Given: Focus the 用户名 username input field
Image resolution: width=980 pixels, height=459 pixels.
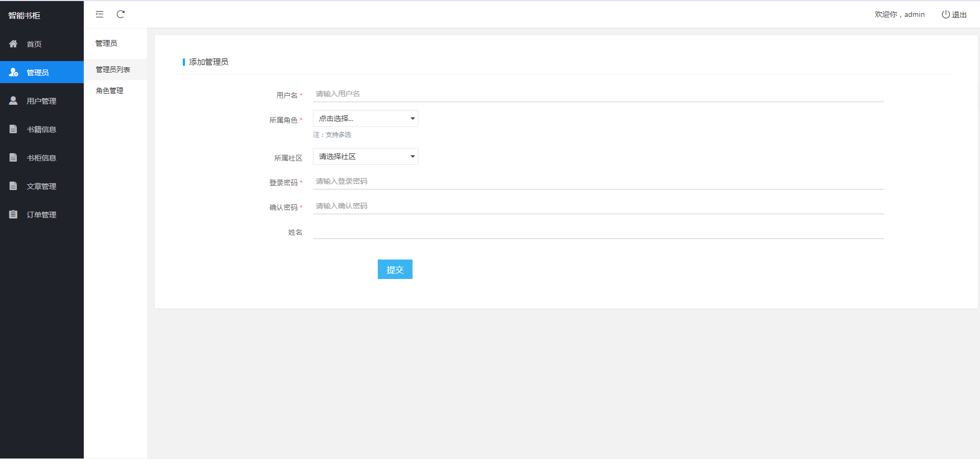Looking at the screenshot, I should click(x=598, y=94).
